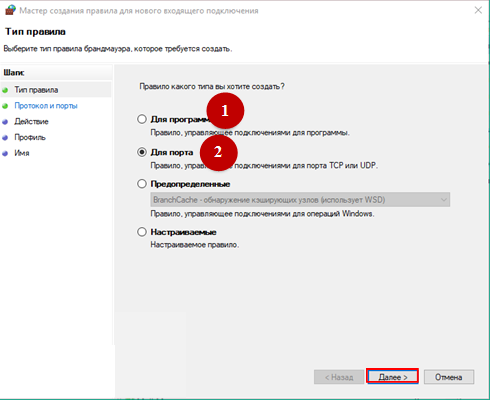The image size is (491, 400).
Task: Select the Предопределенные radio button
Action: [142, 184]
